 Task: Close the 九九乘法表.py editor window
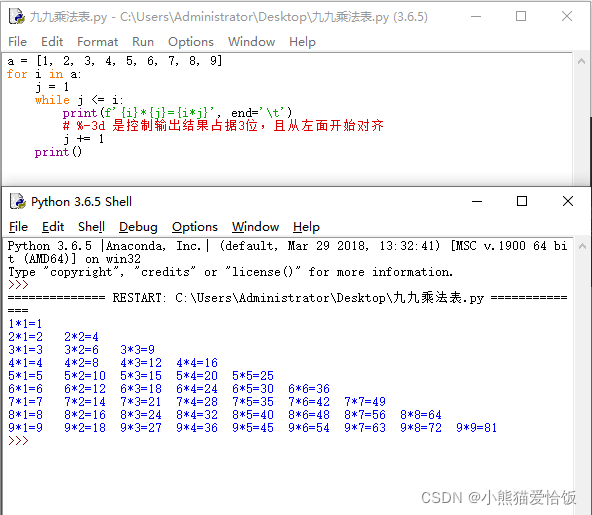[567, 16]
